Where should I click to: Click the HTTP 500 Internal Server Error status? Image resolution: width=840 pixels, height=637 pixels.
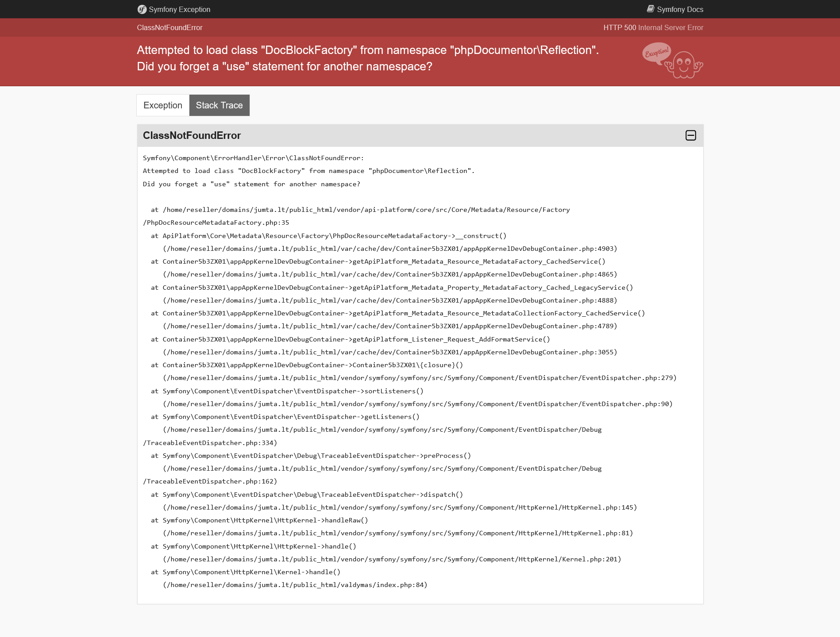(x=653, y=27)
